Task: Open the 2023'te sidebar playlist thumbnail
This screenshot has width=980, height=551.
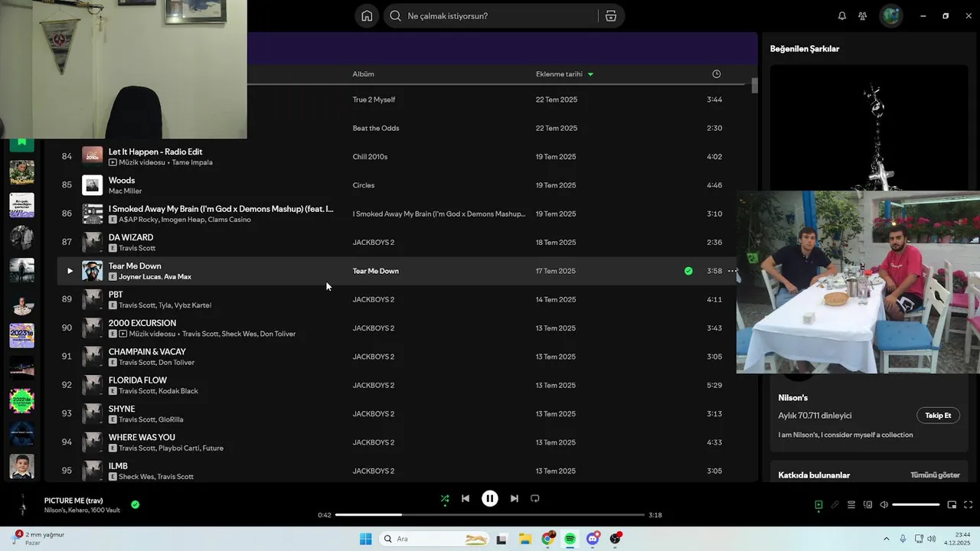Action: pos(21,335)
